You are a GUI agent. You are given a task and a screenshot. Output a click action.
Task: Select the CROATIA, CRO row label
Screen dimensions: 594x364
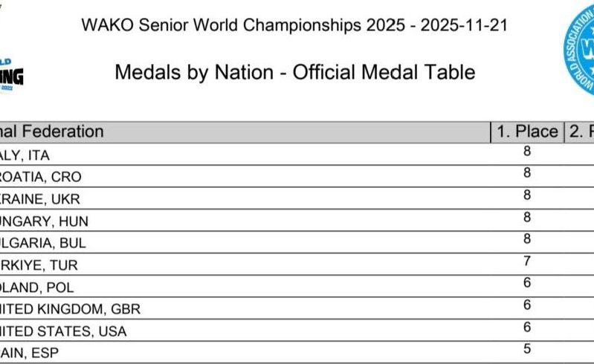(41, 177)
